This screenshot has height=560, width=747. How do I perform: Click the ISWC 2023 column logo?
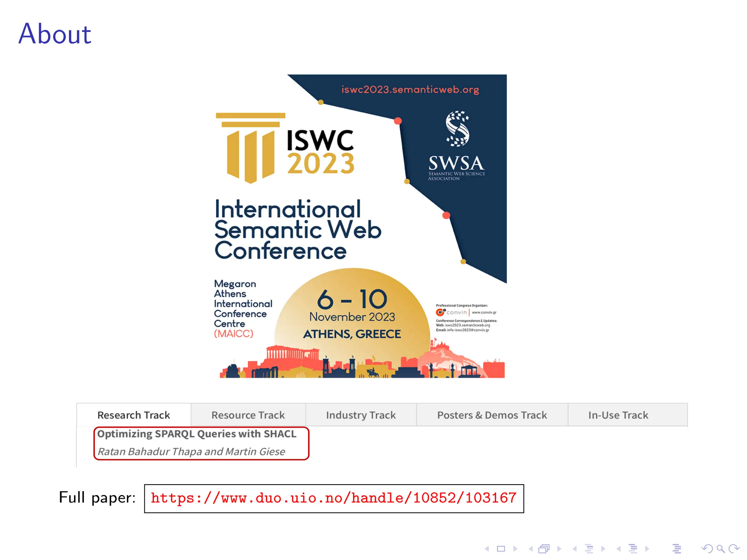(x=285, y=148)
